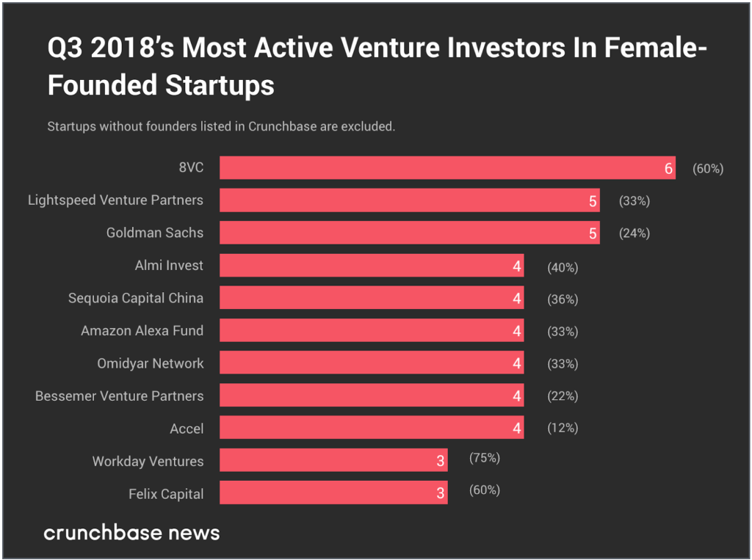
Task: Click the Workday Ventures bar
Action: tap(333, 461)
